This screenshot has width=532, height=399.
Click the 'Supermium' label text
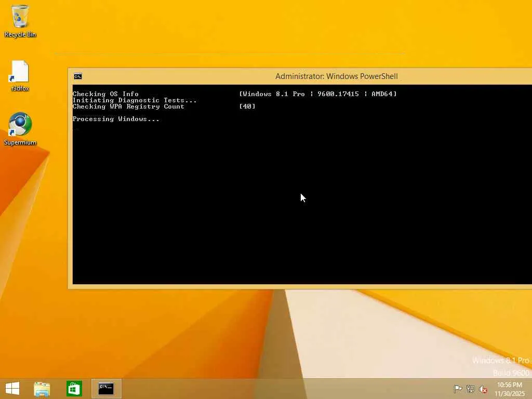click(20, 142)
